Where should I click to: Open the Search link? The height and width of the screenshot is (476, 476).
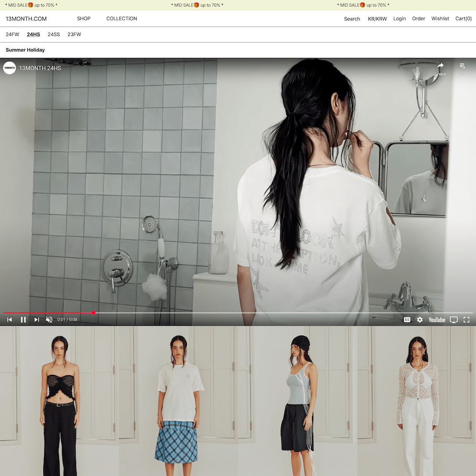pos(352,19)
